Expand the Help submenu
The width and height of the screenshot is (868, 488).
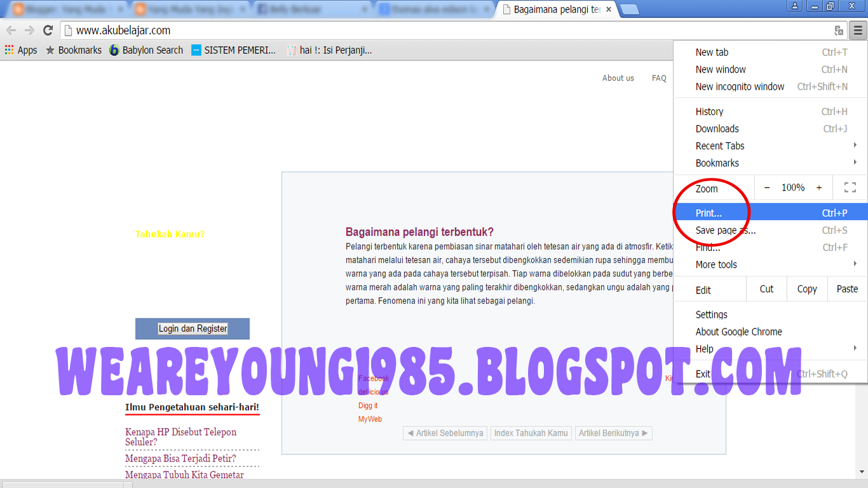click(x=770, y=348)
